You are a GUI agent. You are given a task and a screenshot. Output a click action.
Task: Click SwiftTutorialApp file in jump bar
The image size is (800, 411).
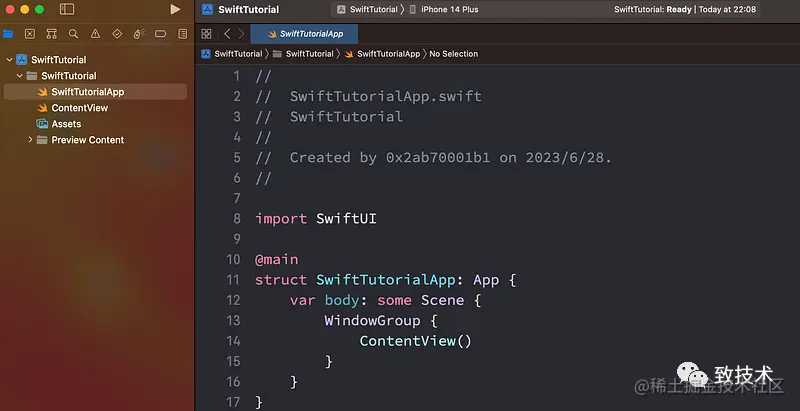coord(382,54)
